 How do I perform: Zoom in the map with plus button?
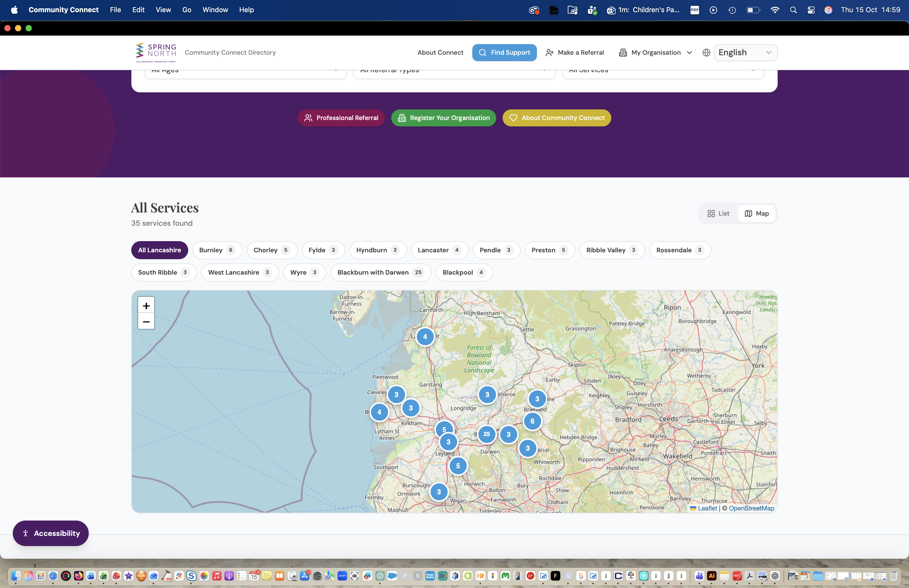tap(146, 306)
